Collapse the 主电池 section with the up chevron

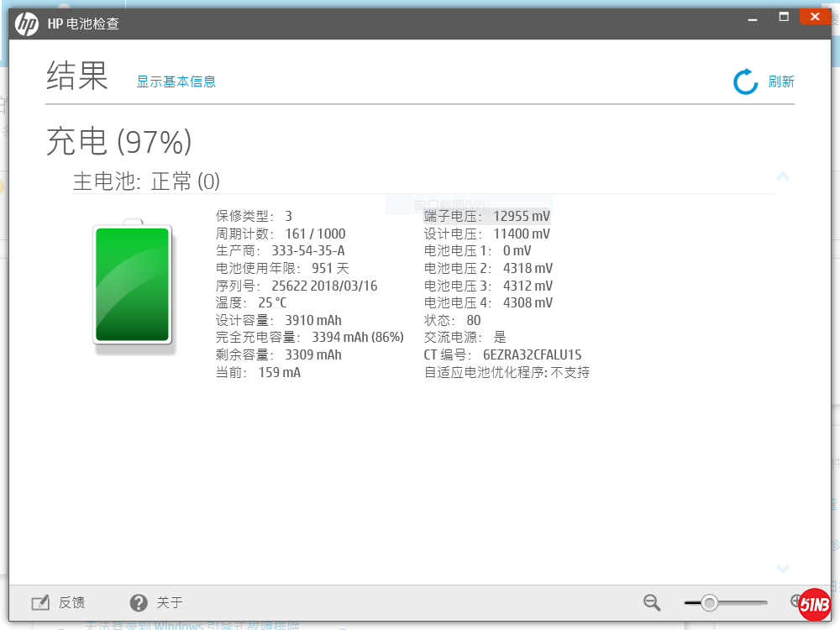pos(783,176)
